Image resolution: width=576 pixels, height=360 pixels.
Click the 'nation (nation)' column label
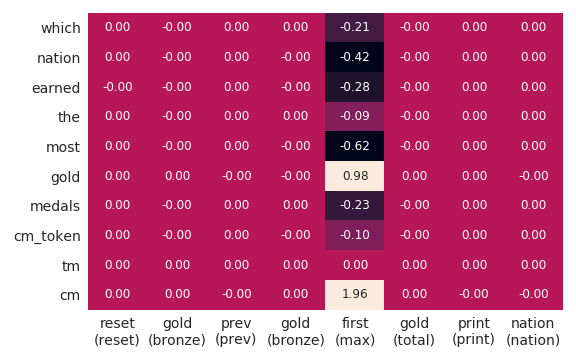pyautogui.click(x=533, y=331)
